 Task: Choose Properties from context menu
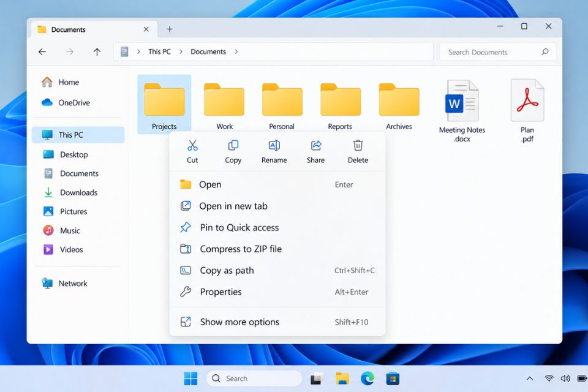tap(277, 292)
